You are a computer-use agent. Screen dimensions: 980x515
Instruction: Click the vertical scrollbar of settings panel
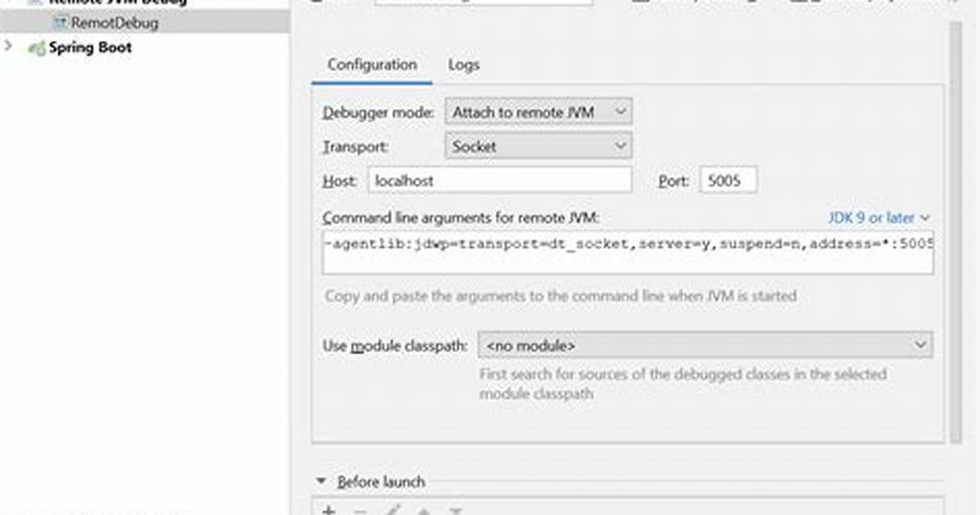(955, 233)
